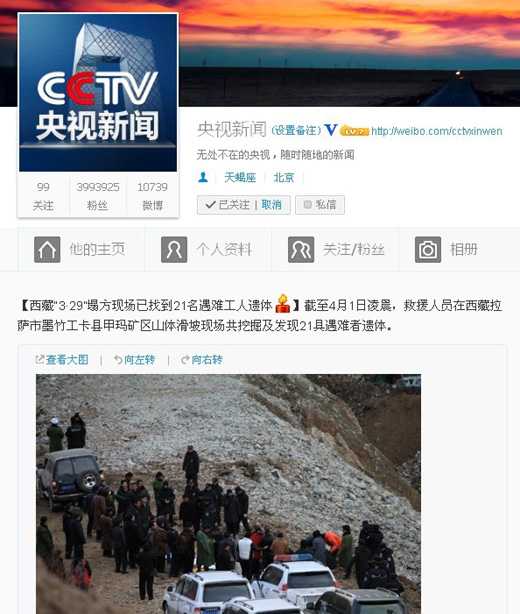The height and width of the screenshot is (614, 520).
Task: Open the weibo.com/cctvxinwen link
Action: [437, 131]
